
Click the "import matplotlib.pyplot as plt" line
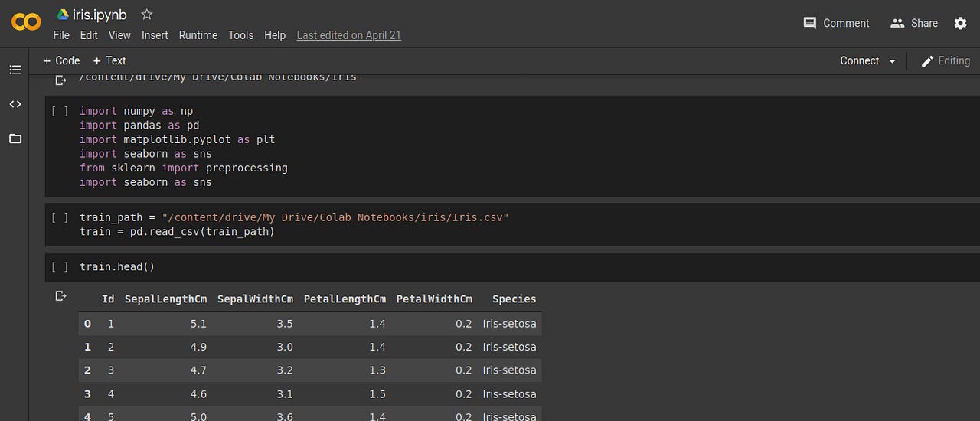[x=177, y=139]
